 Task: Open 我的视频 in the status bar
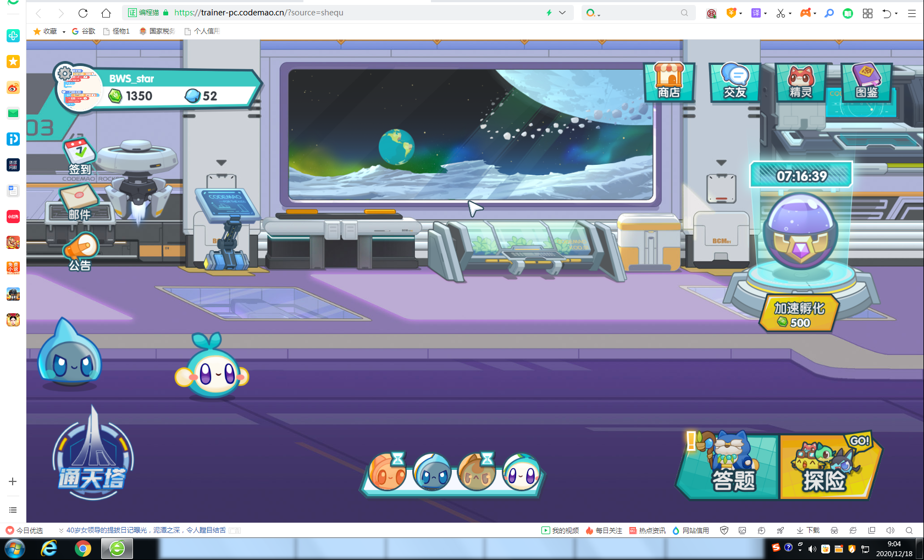[x=560, y=530]
